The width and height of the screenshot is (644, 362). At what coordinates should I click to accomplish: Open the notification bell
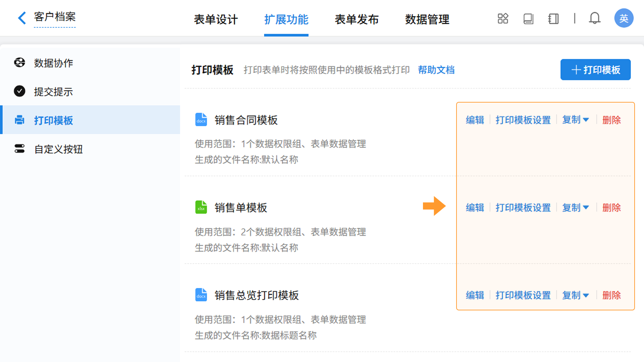click(594, 18)
